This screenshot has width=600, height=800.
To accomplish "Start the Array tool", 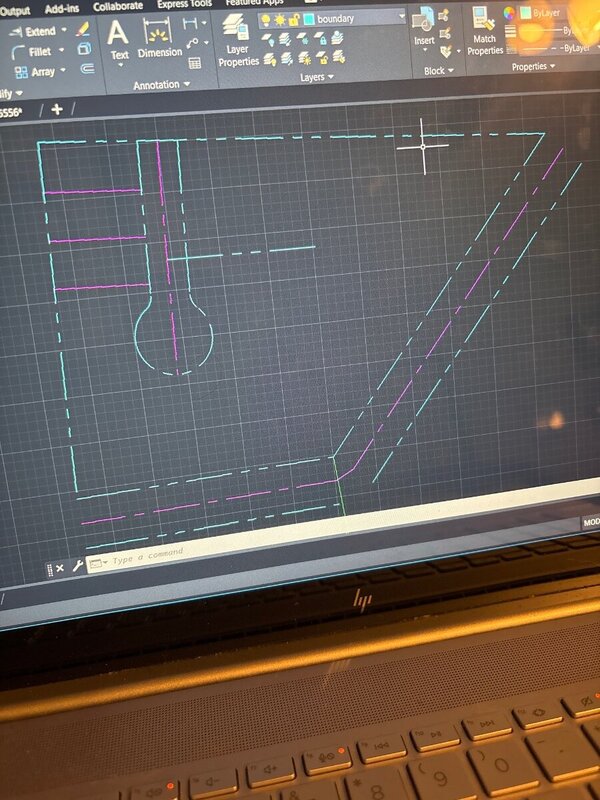I will pyautogui.click(x=35, y=72).
